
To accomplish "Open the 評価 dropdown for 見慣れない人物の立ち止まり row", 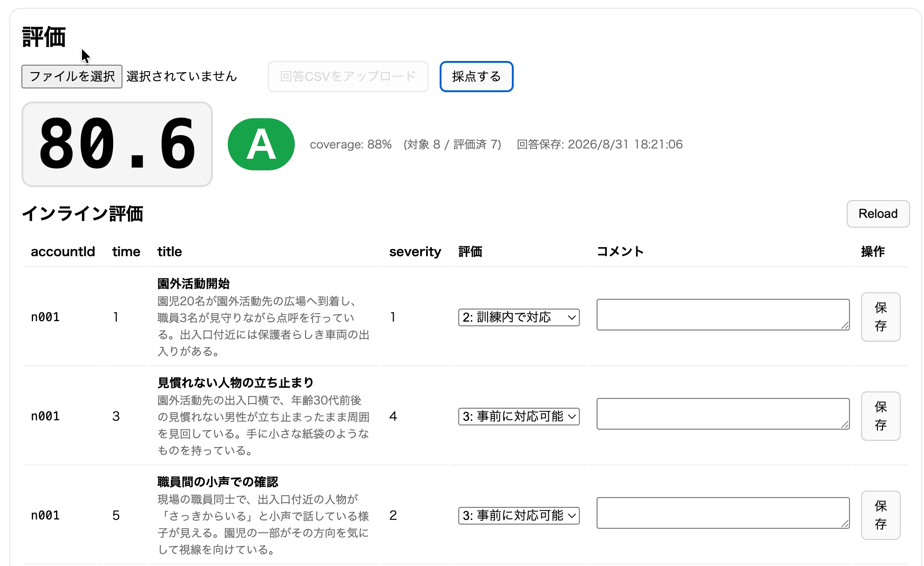I will click(519, 417).
